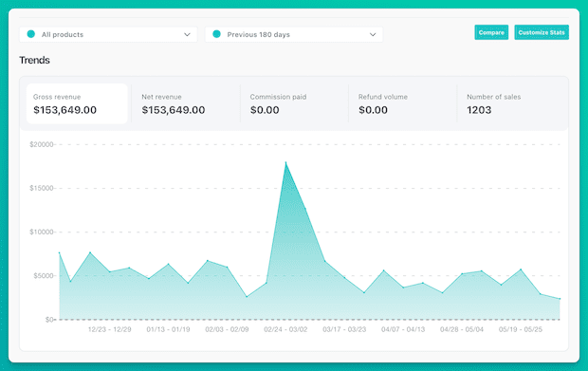Select the Refund volume stat card
This screenshot has width=588, height=371.
[403, 103]
